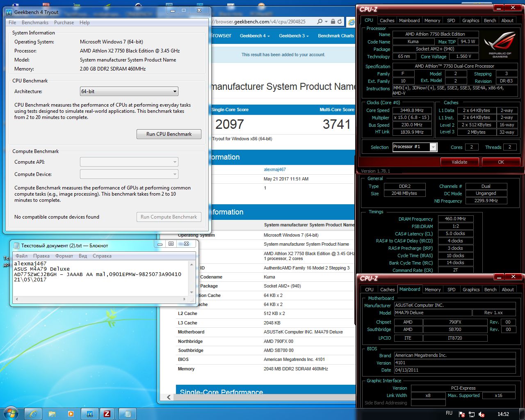Click the scroll-down arrow in Notepad
525x420 pixels.
tap(192, 292)
